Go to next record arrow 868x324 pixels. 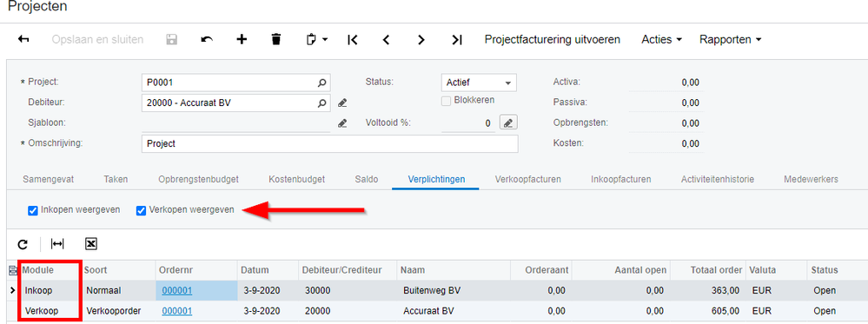pos(421,39)
